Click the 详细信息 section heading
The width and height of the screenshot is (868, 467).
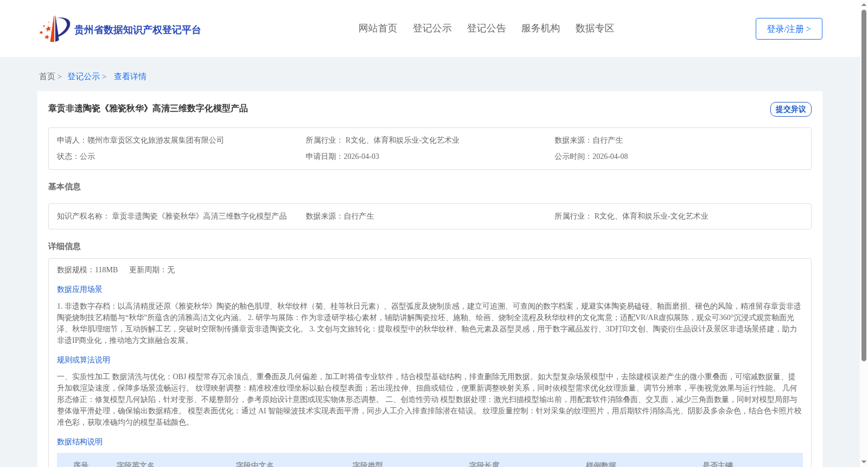coord(64,246)
